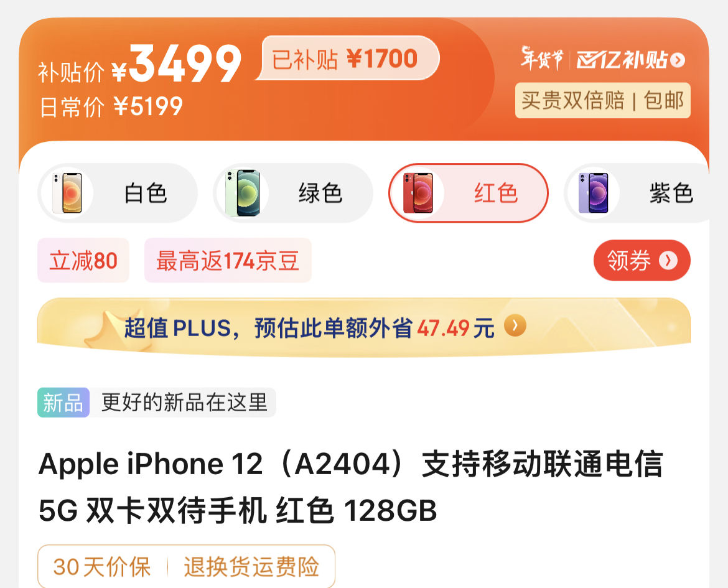Expand PLUS savings details arrow

(515, 325)
